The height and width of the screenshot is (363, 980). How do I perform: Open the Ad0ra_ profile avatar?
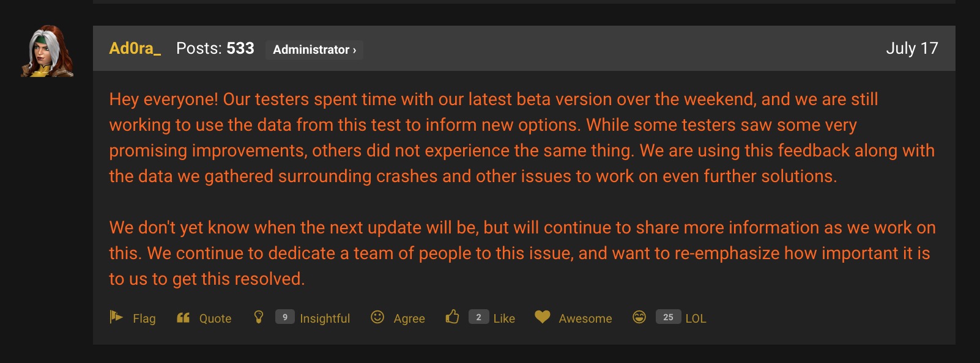pos(48,51)
